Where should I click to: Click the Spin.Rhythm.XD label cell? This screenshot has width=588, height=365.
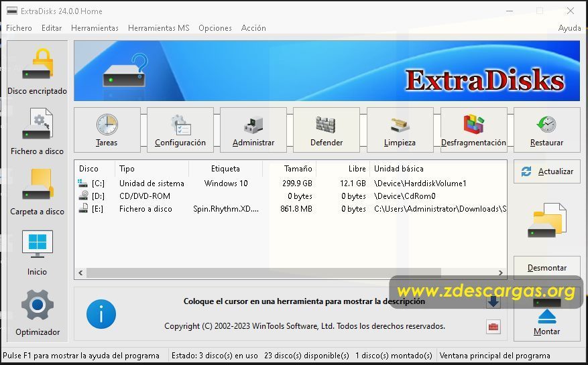226,209
